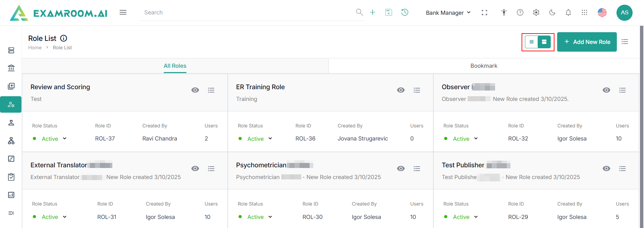Select the All Roles tab
Viewport: 644px width, 228px height.
pyautogui.click(x=175, y=66)
